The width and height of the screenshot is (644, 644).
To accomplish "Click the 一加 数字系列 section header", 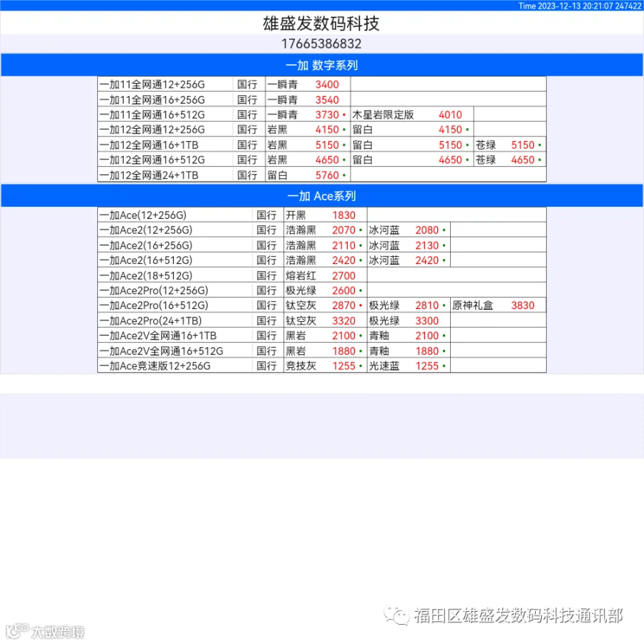I will point(321,65).
